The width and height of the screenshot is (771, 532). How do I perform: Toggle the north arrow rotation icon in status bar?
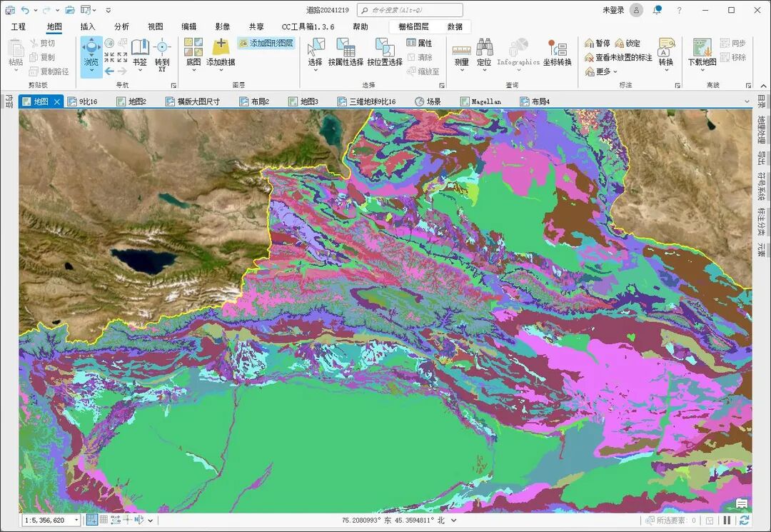[138, 520]
